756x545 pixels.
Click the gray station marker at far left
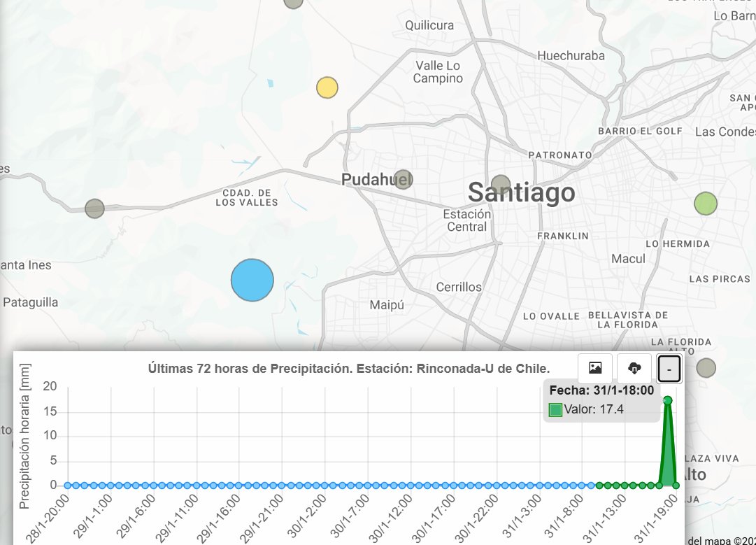[x=94, y=208]
